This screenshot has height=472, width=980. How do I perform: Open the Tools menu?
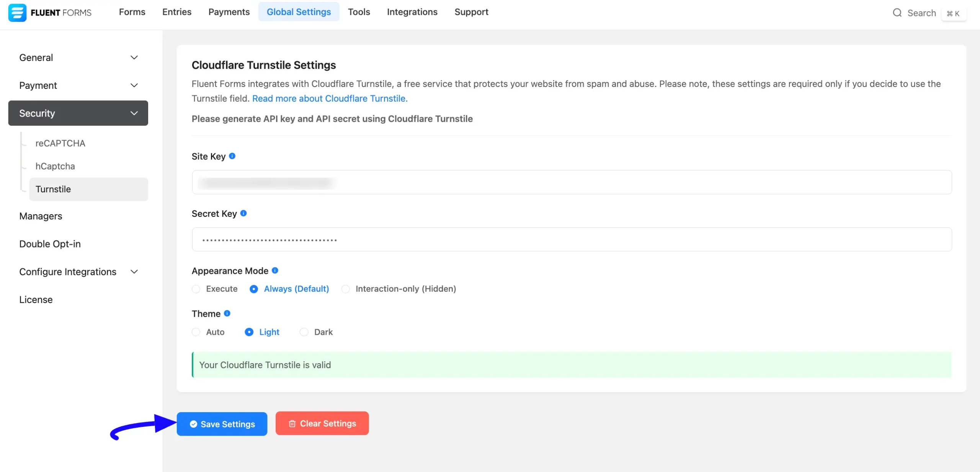[359, 12]
